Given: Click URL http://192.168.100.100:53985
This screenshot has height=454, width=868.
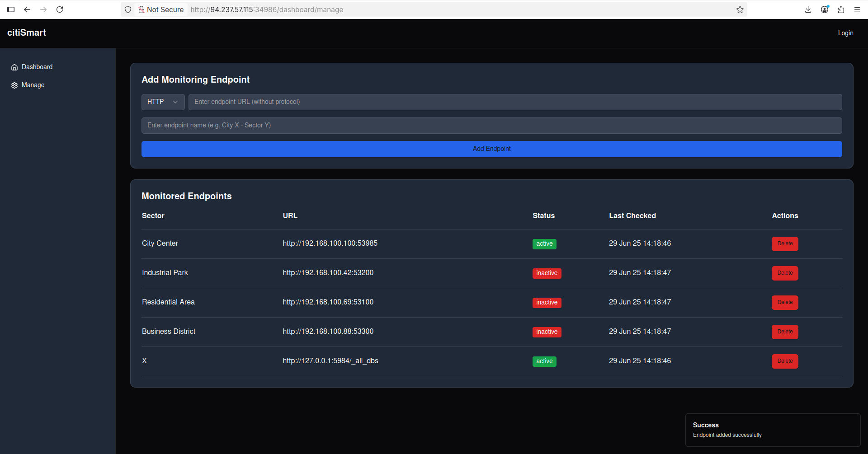Looking at the screenshot, I should [x=330, y=243].
